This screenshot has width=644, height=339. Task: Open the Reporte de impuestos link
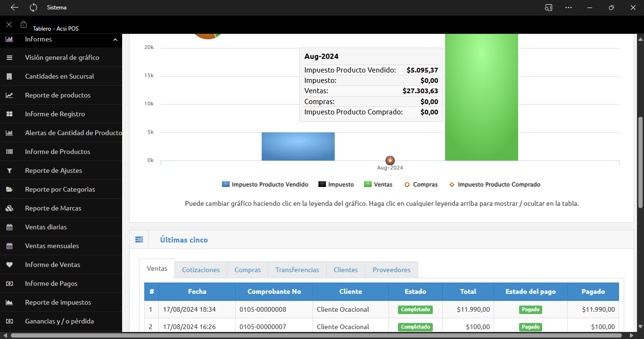pyautogui.click(x=58, y=302)
